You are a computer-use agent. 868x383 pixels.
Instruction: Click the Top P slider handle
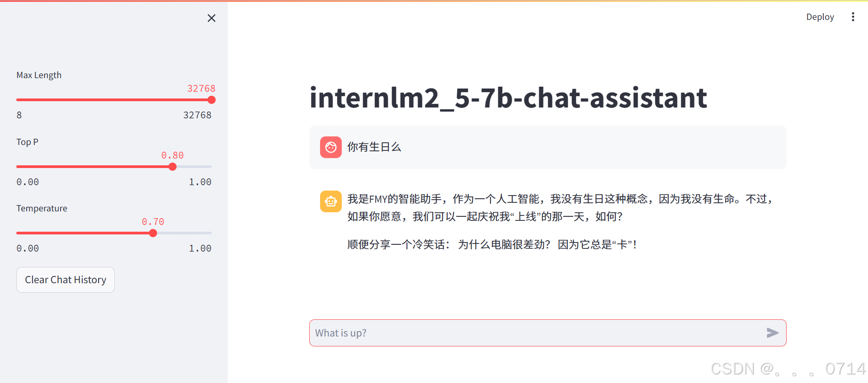[172, 166]
